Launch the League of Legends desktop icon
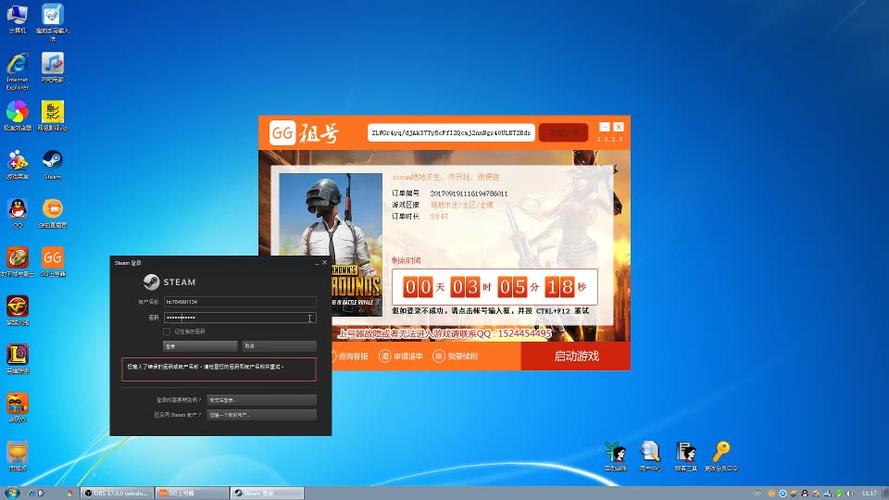The width and height of the screenshot is (889, 500). (18, 359)
